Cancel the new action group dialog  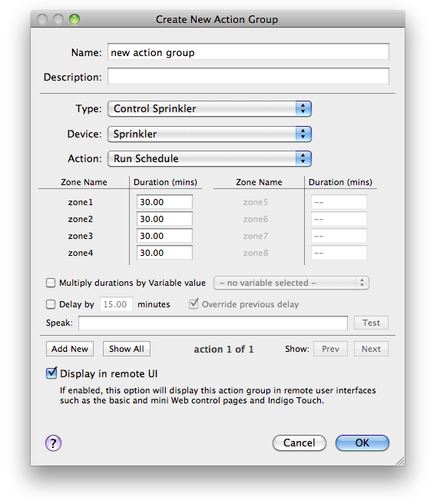coord(299,443)
